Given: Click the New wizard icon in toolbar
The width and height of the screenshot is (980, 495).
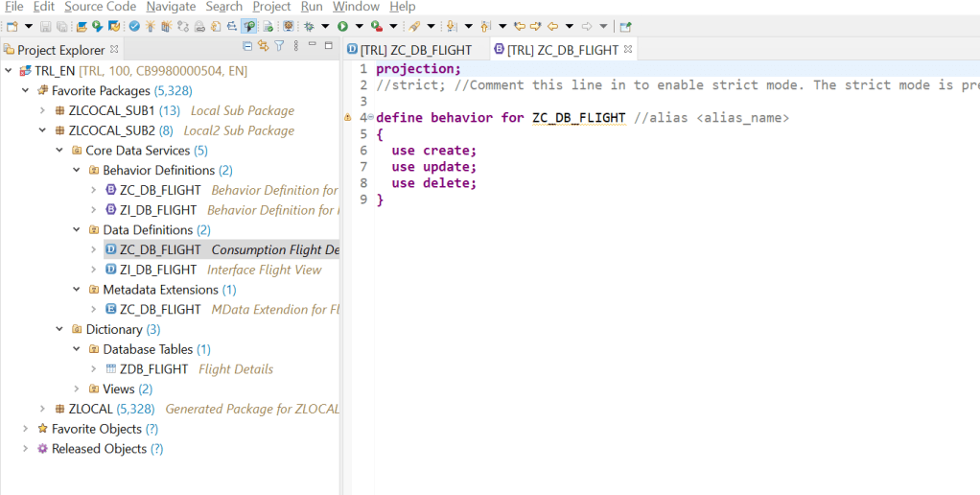Looking at the screenshot, I should 12,26.
